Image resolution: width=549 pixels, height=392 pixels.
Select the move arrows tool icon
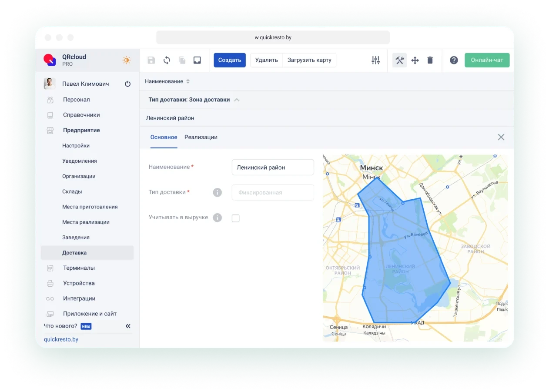pyautogui.click(x=415, y=60)
